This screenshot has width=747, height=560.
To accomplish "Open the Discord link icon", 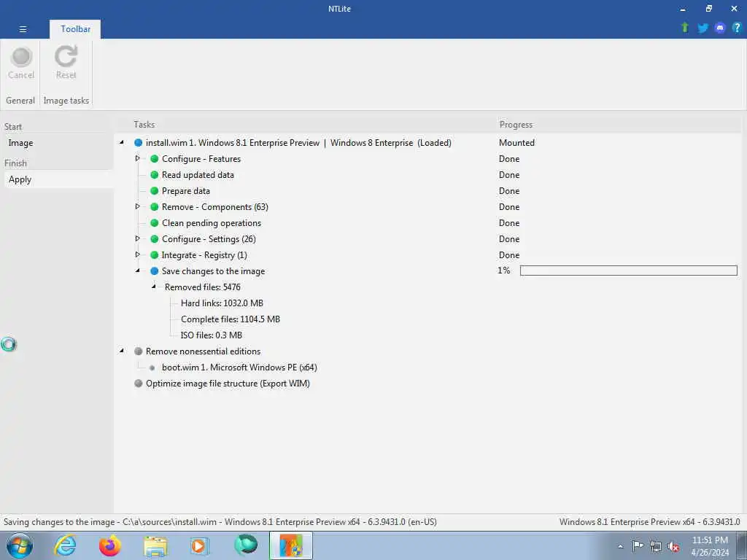I will pyautogui.click(x=720, y=28).
